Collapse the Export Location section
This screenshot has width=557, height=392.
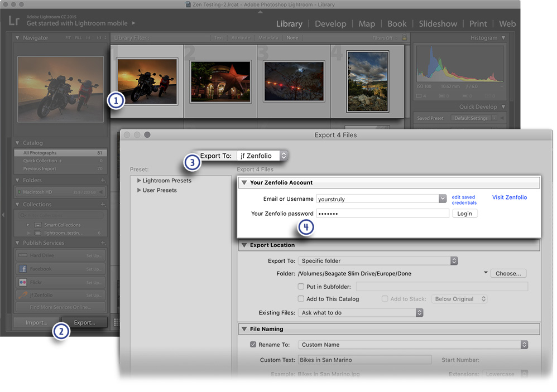[x=244, y=245]
